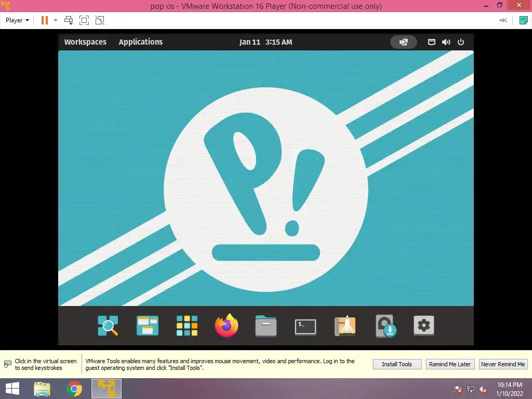
Task: Open the Windows Start button
Action: (x=12, y=389)
